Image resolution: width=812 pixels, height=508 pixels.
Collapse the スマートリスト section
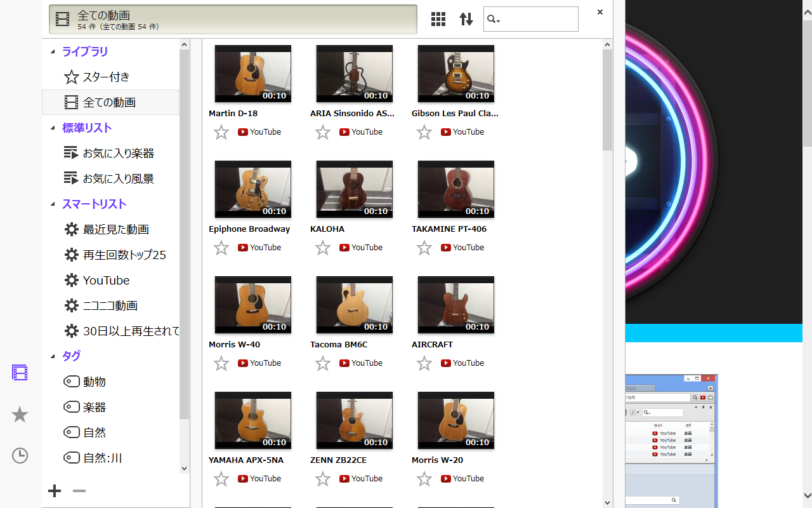point(53,204)
